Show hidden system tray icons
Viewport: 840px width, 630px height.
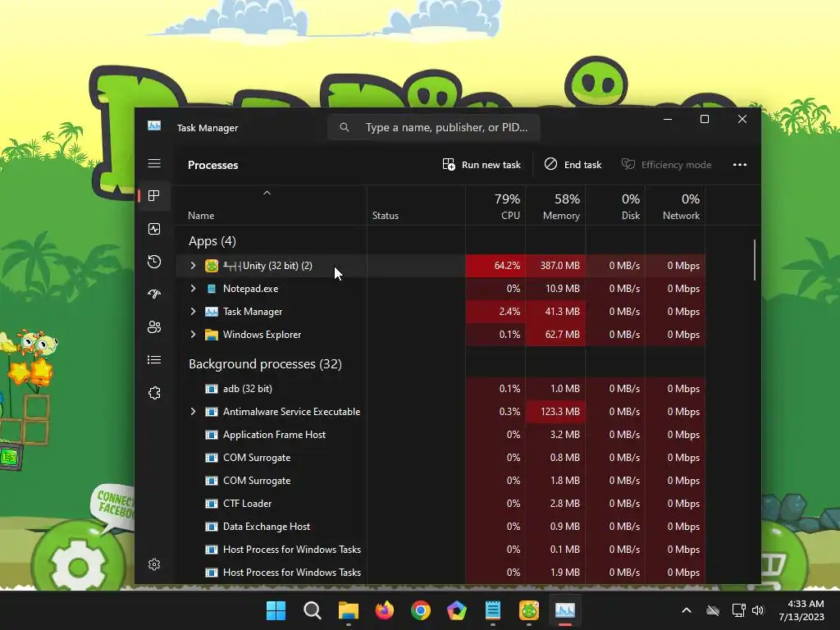687,610
